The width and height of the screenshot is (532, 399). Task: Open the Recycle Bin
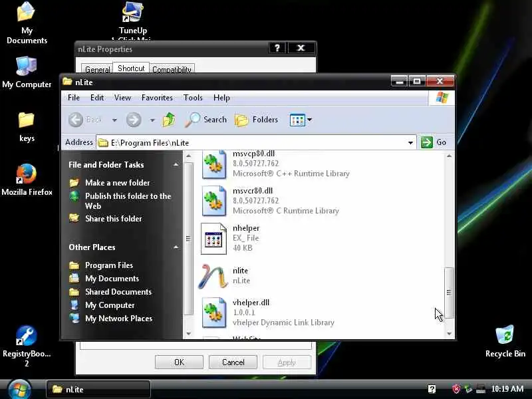click(505, 341)
